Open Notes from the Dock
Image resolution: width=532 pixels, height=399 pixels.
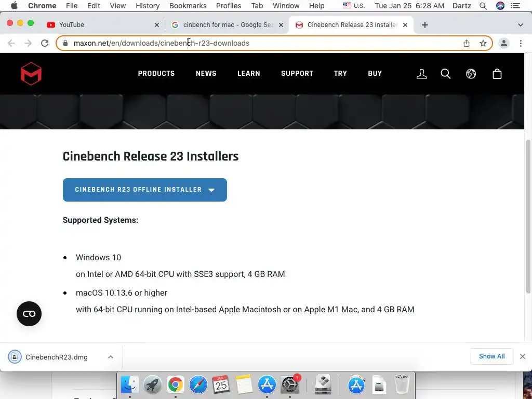pyautogui.click(x=244, y=384)
